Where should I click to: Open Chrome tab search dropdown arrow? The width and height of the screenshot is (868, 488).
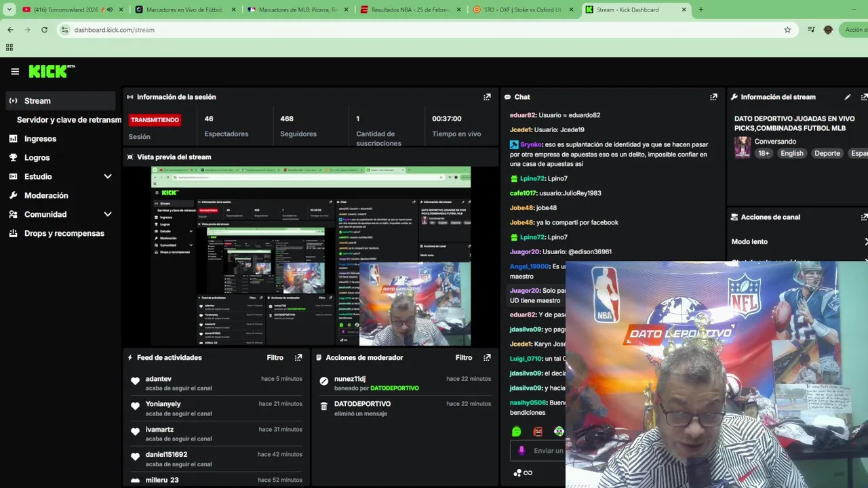point(9,9)
